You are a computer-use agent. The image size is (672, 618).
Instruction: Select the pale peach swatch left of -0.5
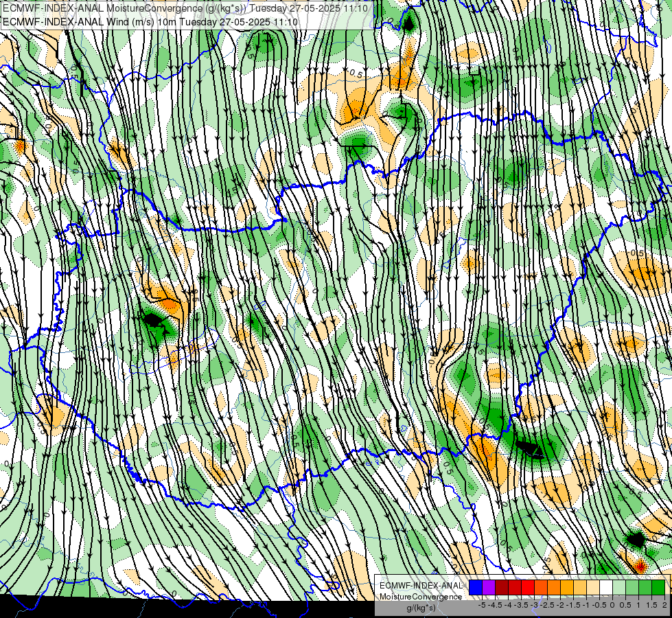(593, 588)
